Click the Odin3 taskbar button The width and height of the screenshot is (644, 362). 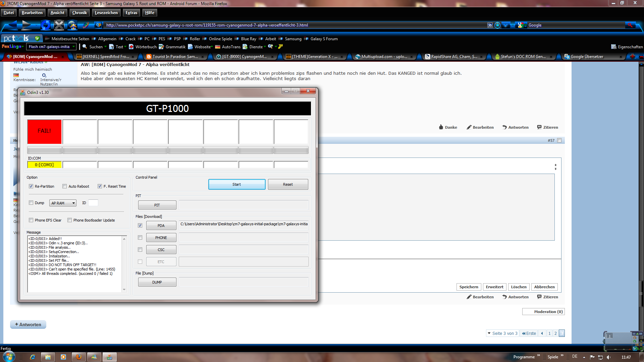pyautogui.click(x=109, y=357)
